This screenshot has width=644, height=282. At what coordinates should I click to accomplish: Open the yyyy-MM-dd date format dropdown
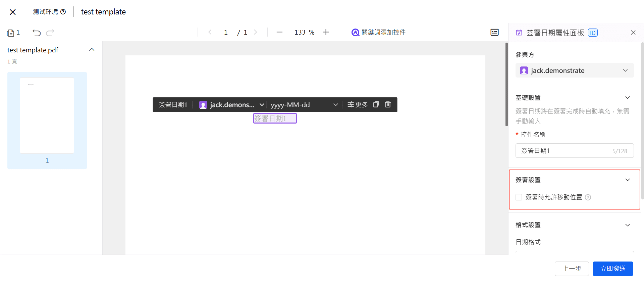point(304,105)
